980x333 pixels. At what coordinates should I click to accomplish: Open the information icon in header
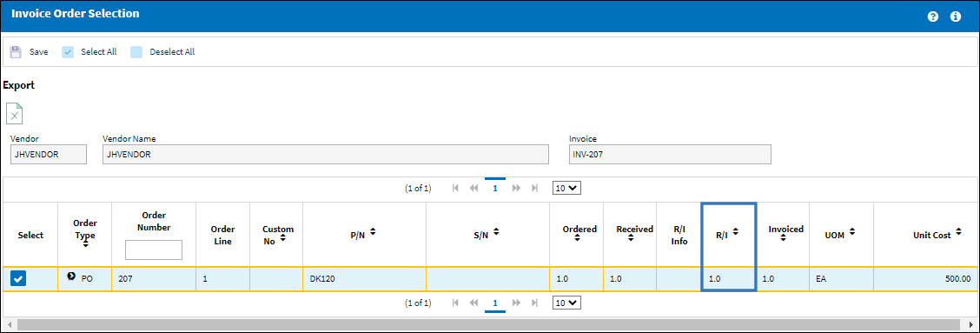pyautogui.click(x=956, y=17)
